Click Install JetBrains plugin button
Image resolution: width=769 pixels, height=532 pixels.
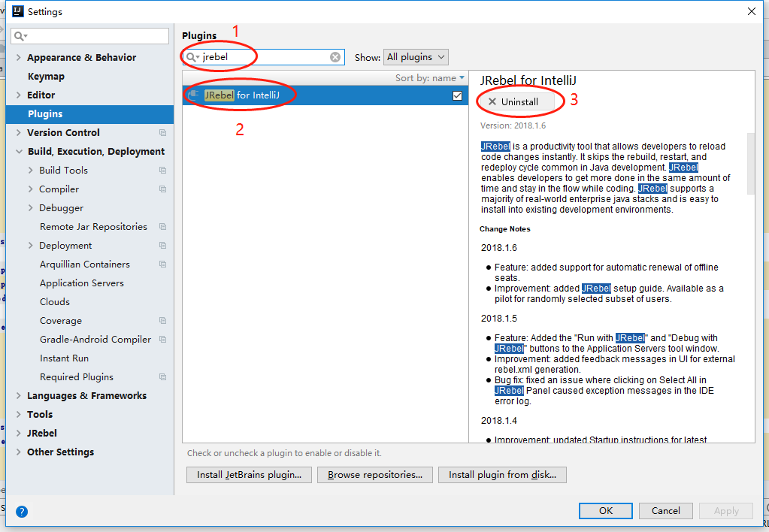249,475
